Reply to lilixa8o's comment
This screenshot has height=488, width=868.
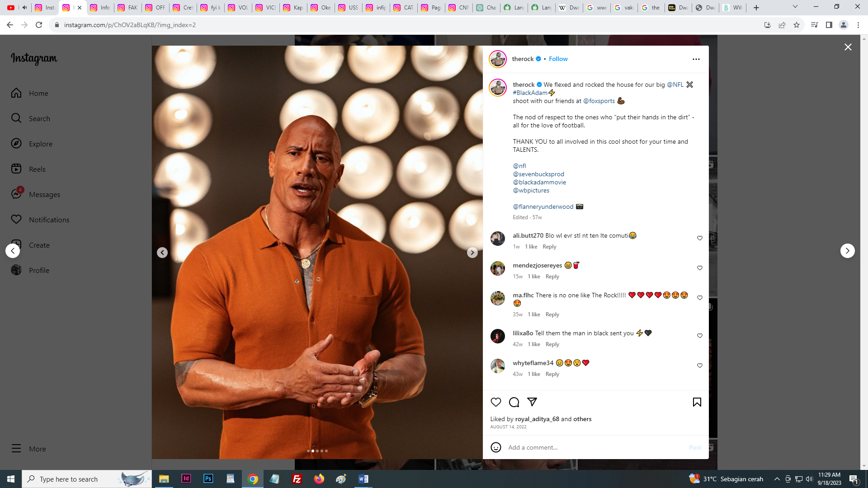[x=552, y=344]
